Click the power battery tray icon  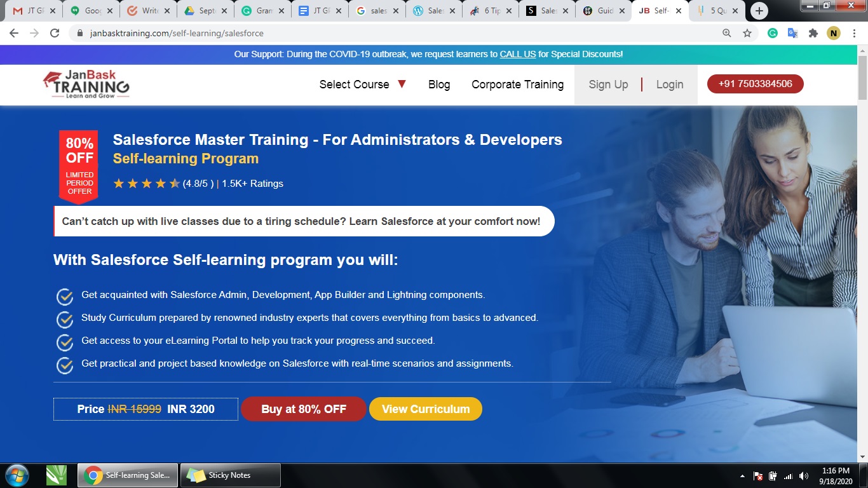point(773,476)
